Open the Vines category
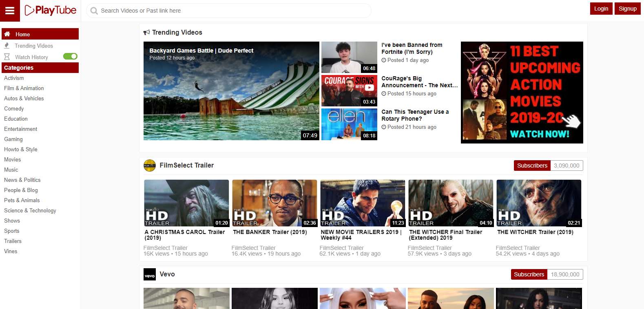Screen dimensions: 644x309 (11, 251)
